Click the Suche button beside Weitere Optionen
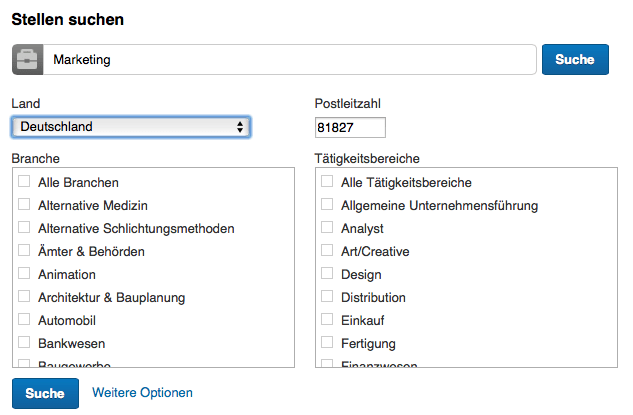The height and width of the screenshot is (415, 633). [x=45, y=393]
